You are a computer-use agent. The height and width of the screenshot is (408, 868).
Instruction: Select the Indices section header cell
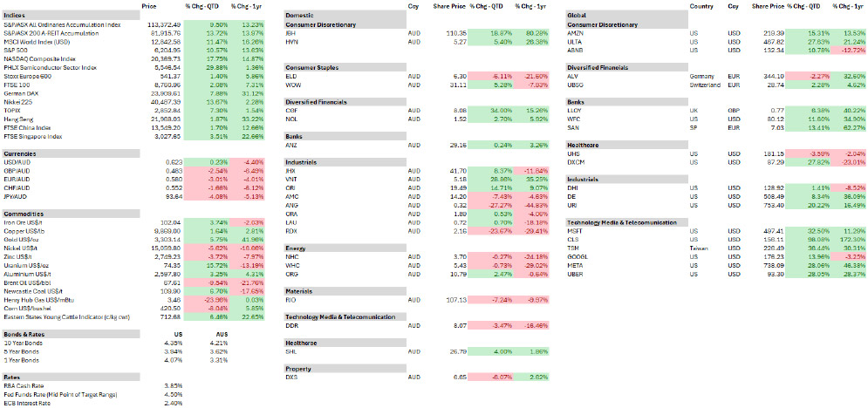click(x=71, y=16)
